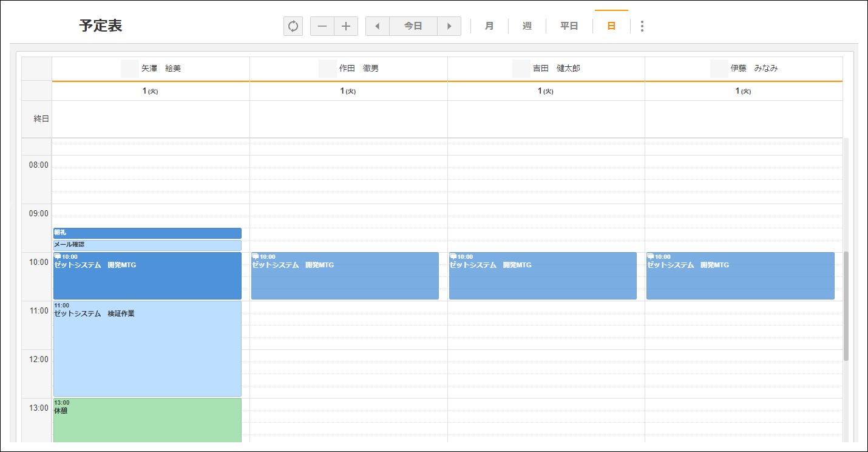The width and height of the screenshot is (868, 452).
Task: Open the メール確認 event
Action: [x=147, y=245]
